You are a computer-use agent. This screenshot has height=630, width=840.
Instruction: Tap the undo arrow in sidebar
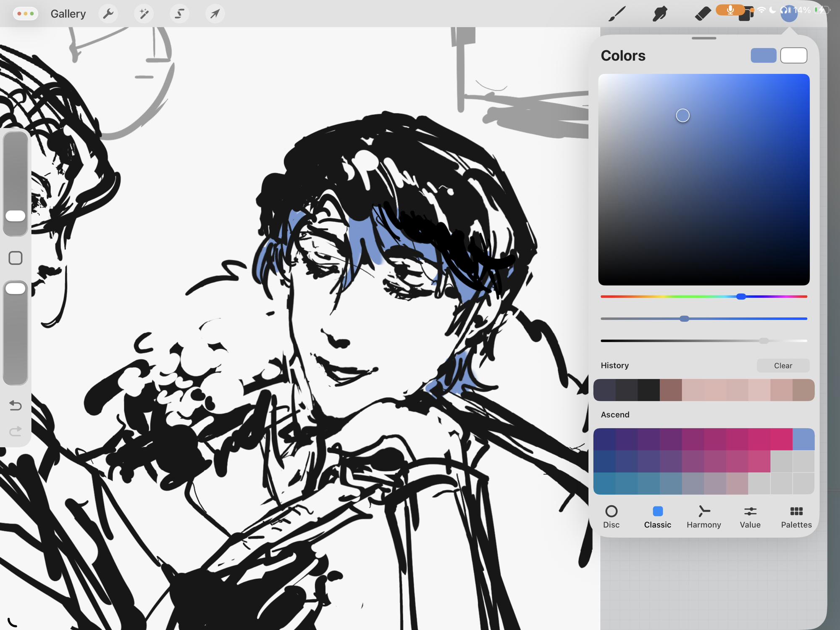[x=16, y=406]
